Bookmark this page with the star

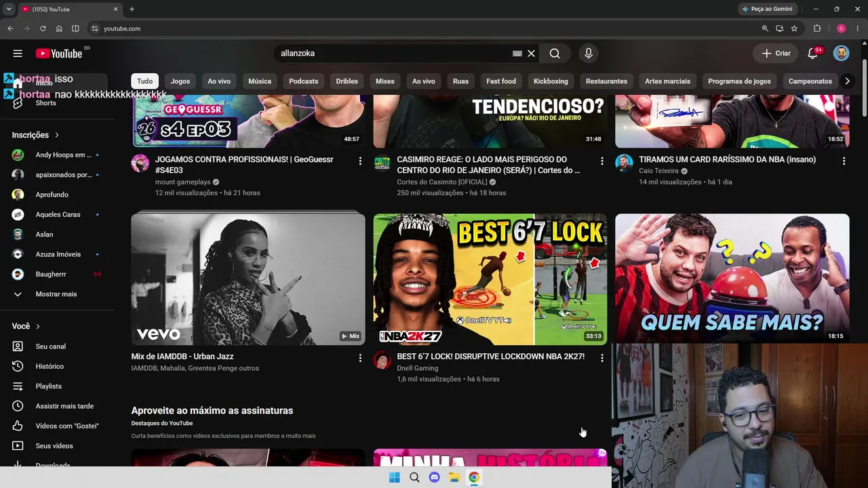click(x=794, y=28)
